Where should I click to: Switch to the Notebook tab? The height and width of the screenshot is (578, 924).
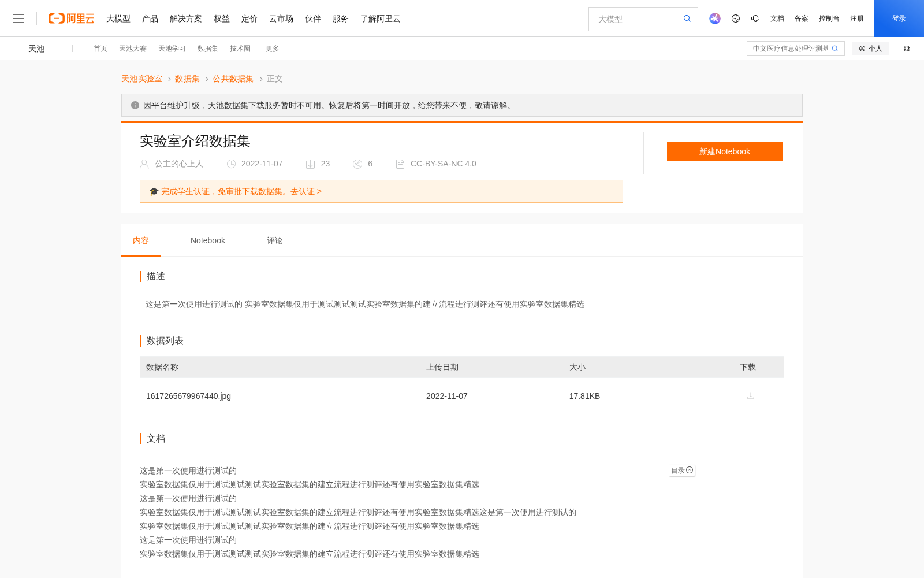pos(208,240)
